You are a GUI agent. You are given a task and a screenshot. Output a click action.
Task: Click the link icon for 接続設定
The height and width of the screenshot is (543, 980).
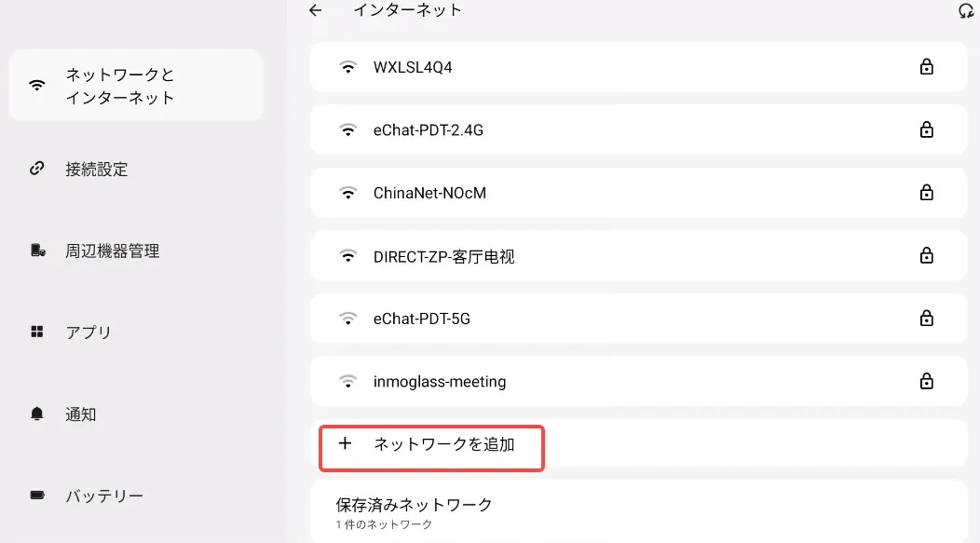point(37,170)
